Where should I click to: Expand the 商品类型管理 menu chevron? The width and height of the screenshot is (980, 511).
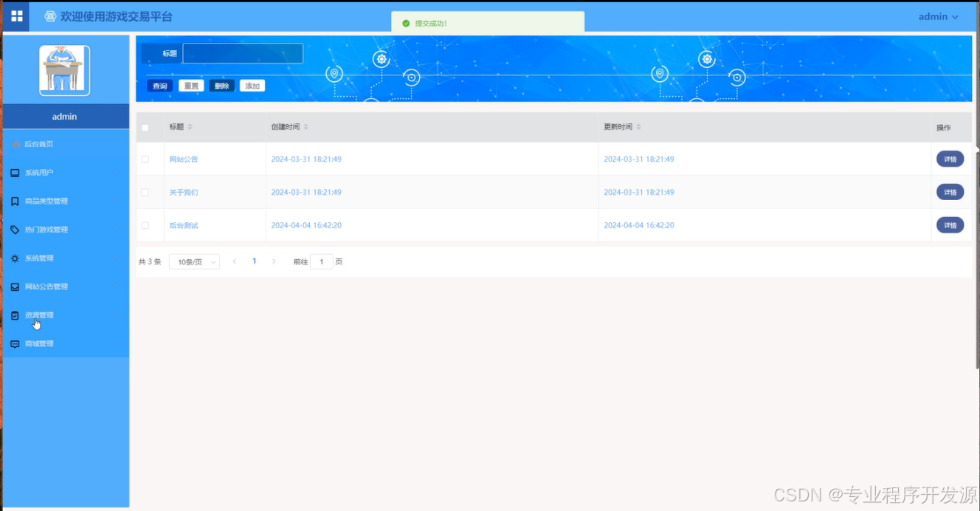coord(116,201)
